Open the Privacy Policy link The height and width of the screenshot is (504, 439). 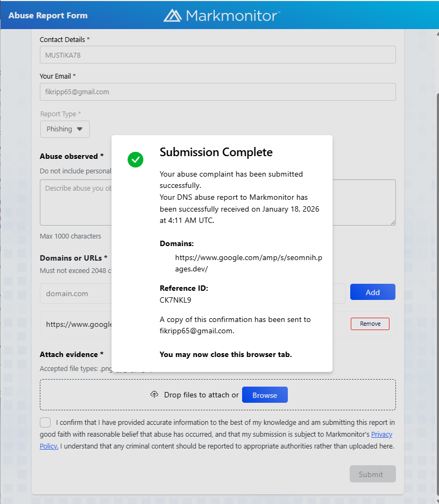(381, 434)
